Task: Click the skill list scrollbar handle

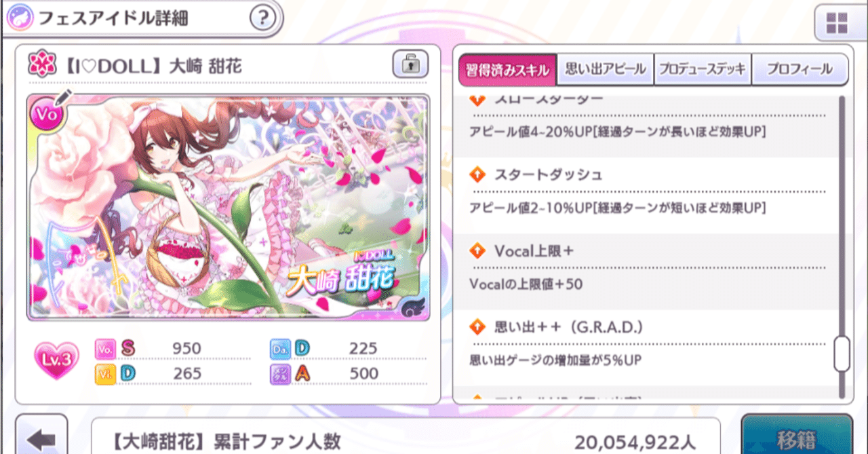Action: tap(842, 354)
